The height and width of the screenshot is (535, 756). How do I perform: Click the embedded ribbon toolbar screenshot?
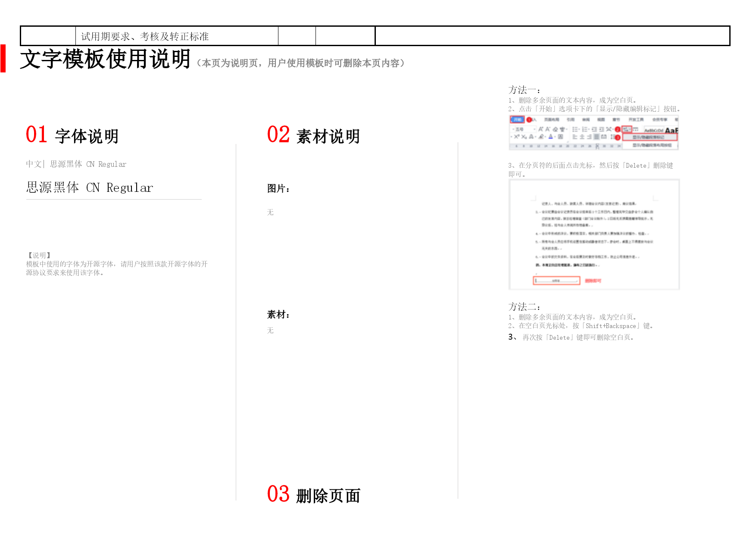(594, 132)
